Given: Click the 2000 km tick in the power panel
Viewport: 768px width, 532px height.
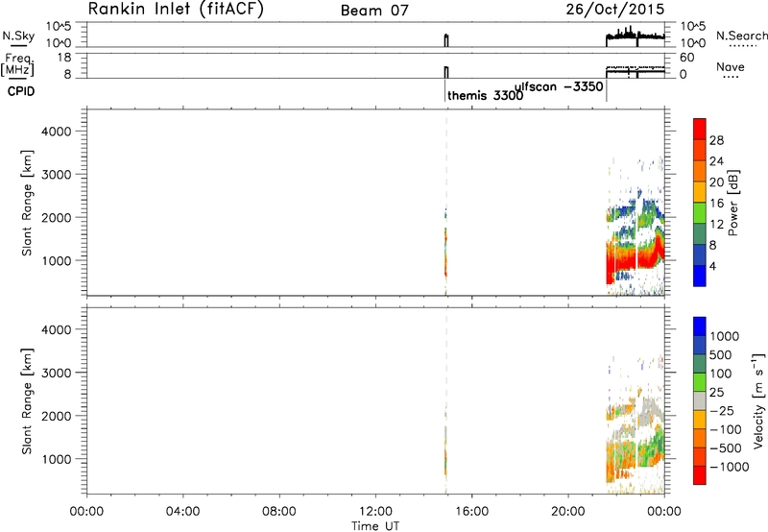Looking at the screenshot, I should [57, 217].
